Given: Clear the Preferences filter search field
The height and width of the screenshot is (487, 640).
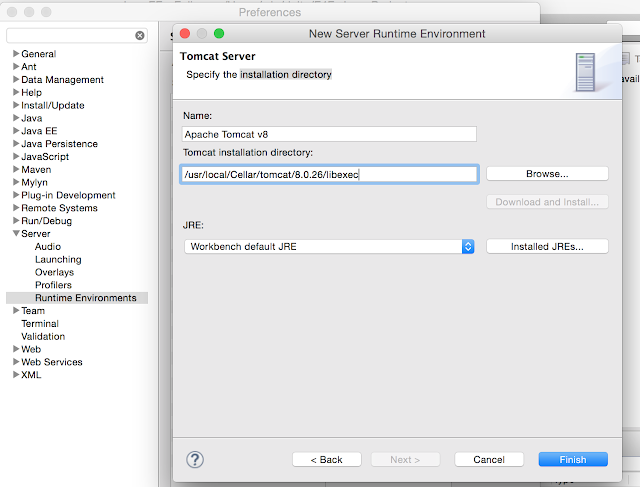Looking at the screenshot, I should click(140, 36).
